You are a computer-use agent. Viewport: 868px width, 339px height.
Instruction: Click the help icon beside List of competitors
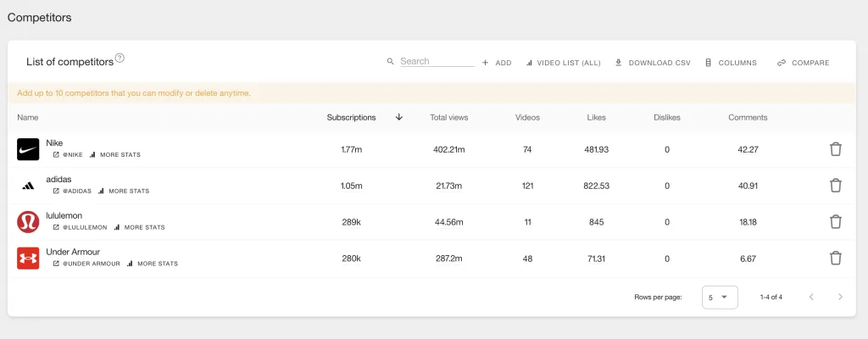coord(120,58)
